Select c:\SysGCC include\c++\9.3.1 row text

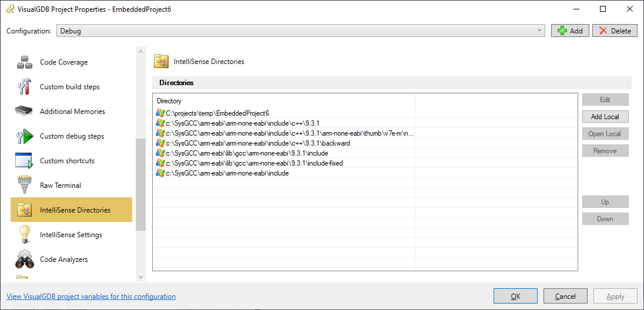(243, 123)
